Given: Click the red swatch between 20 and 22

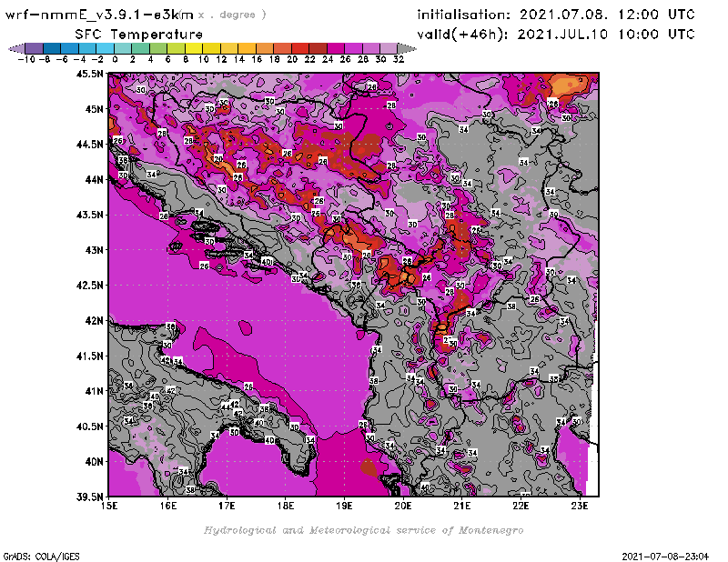Looking at the screenshot, I should click(300, 48).
